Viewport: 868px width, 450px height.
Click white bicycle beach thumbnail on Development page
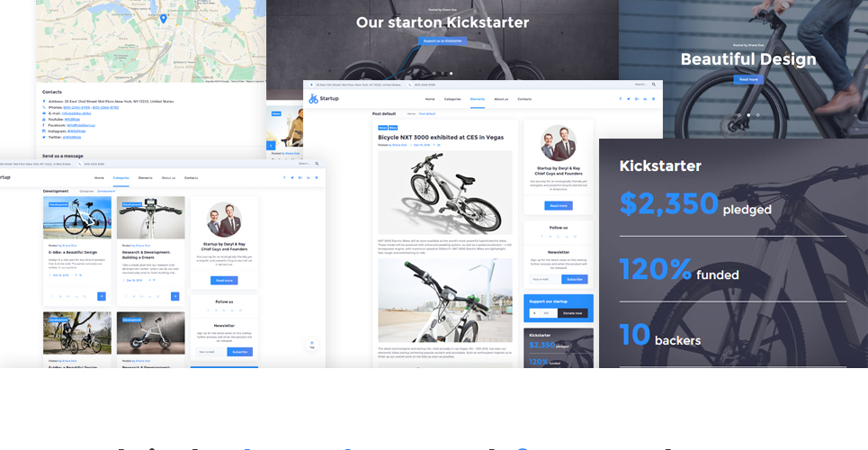coord(77,217)
